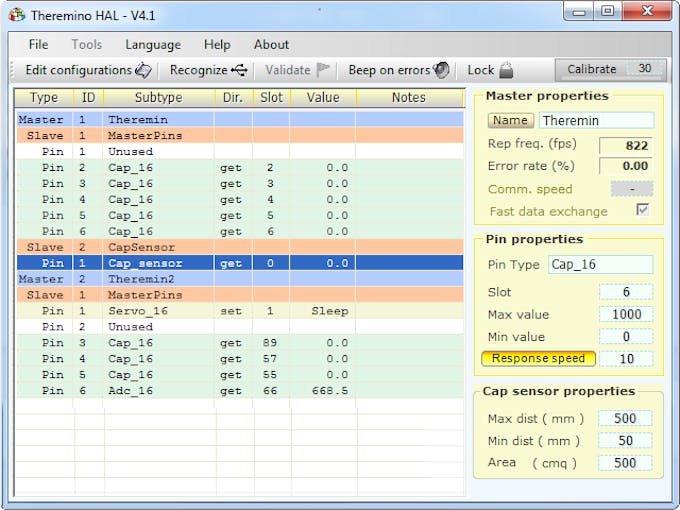Click the Calibrate value 30
This screenshot has width=680, height=510.
tap(645, 69)
